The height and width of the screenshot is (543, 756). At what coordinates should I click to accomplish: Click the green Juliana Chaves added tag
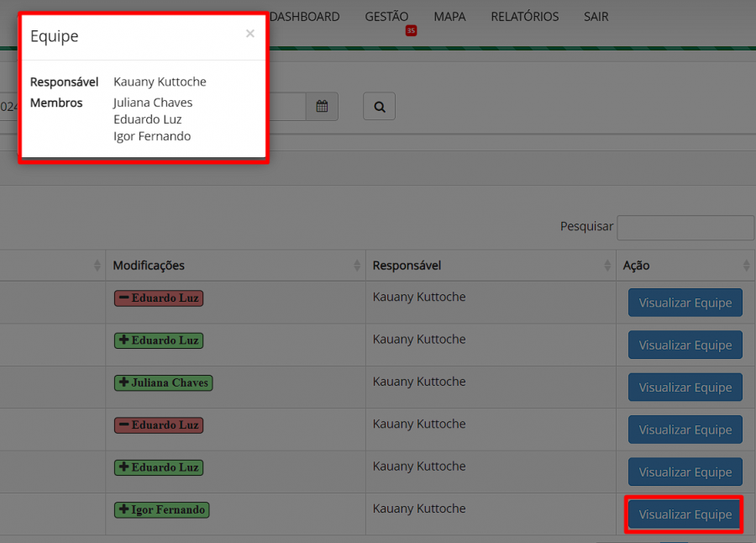163,382
